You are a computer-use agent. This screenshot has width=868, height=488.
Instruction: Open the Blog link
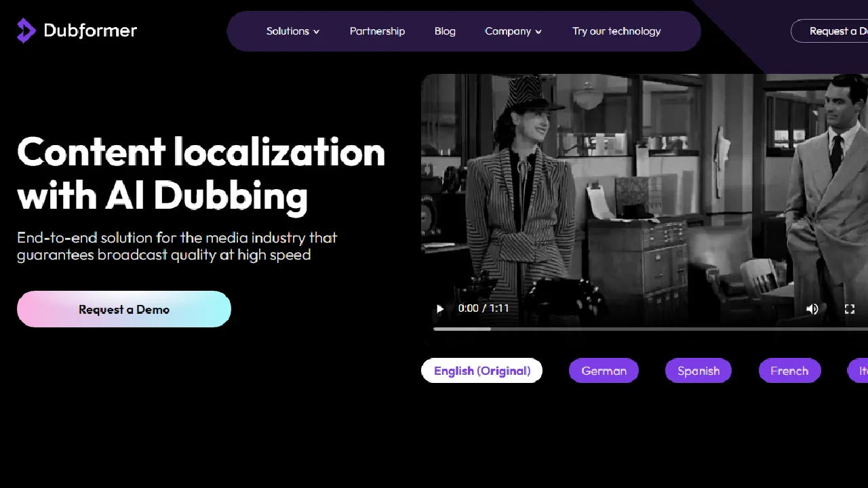445,31
